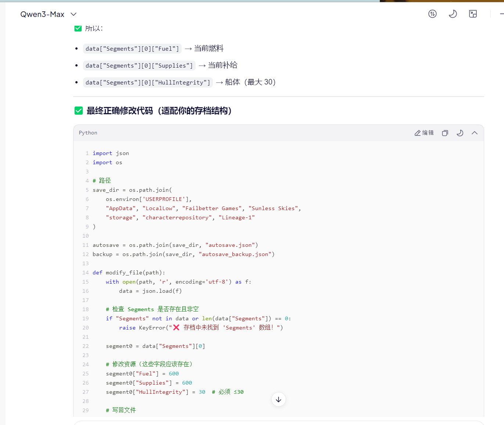Click the "autosave_backup.json" string in code
The image size is (504, 425).
coord(235,254)
